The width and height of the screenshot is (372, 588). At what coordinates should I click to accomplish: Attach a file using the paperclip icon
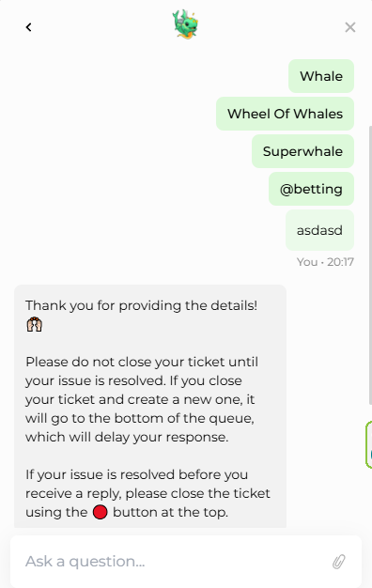click(x=338, y=562)
